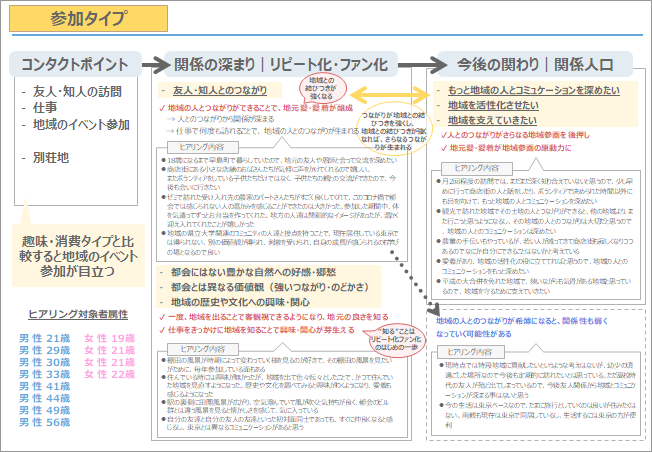Click the pink 地域との結びつきが強くなる bubble
652x452 pixels.
321,88
